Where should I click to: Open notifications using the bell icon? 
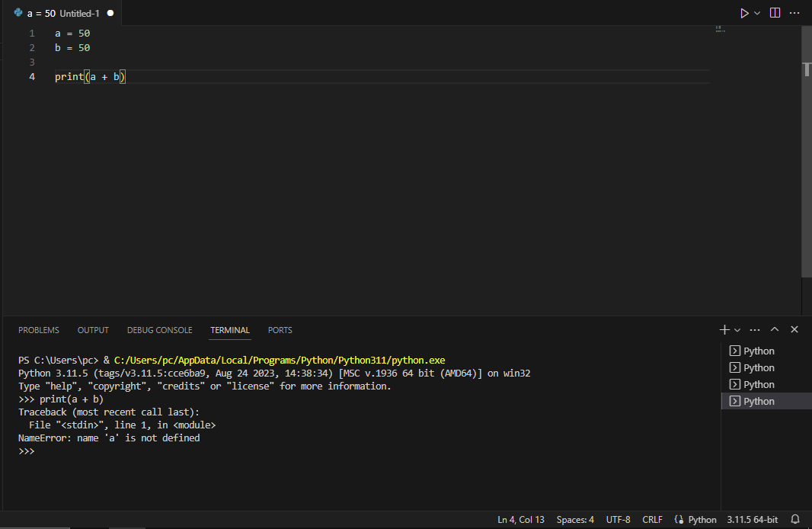coord(795,519)
